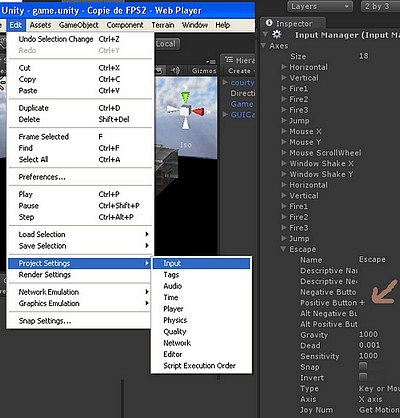Select Script Execution Order menu item
400x418 pixels.
coord(201,365)
